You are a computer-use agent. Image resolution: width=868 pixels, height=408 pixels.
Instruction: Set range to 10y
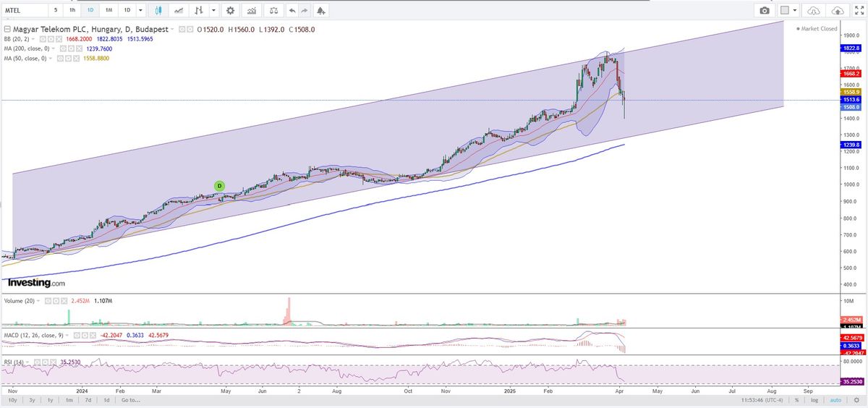12,399
